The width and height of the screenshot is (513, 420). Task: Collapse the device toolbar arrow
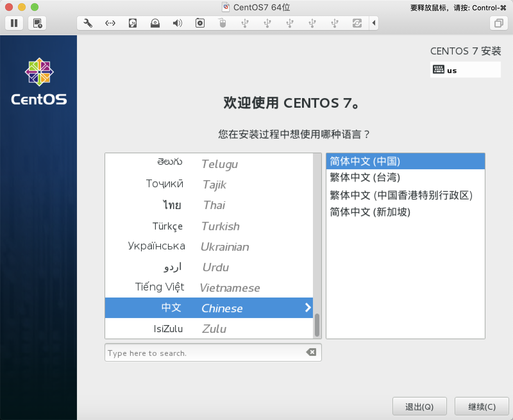pyautogui.click(x=374, y=23)
